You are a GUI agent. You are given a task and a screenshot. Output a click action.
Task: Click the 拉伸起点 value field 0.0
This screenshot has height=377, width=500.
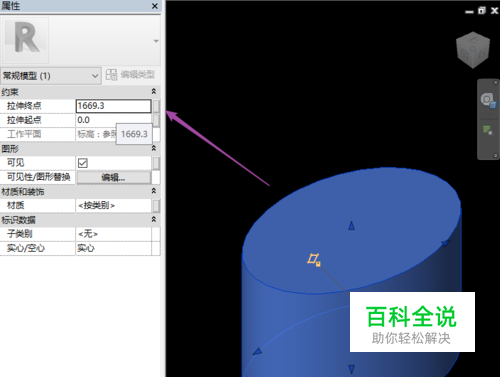click(113, 120)
